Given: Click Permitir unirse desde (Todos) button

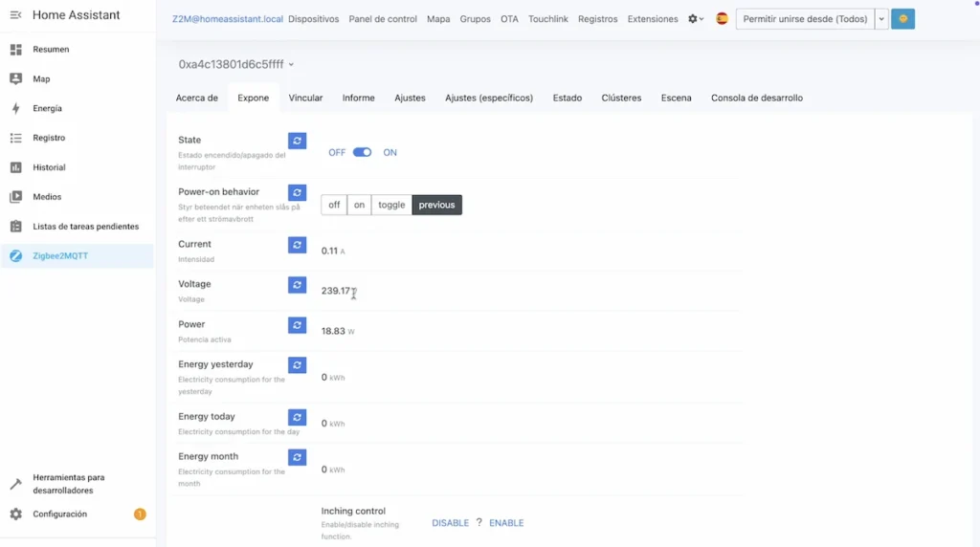Looking at the screenshot, I should 805,19.
